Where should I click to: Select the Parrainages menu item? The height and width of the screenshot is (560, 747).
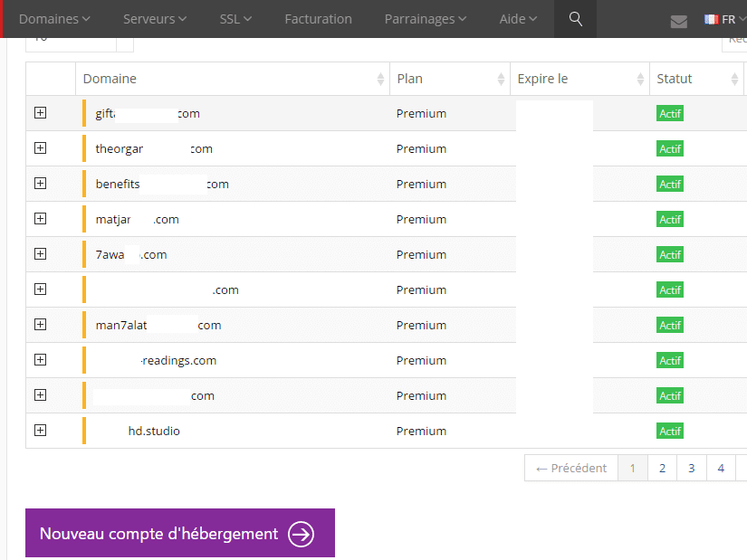pos(426,18)
